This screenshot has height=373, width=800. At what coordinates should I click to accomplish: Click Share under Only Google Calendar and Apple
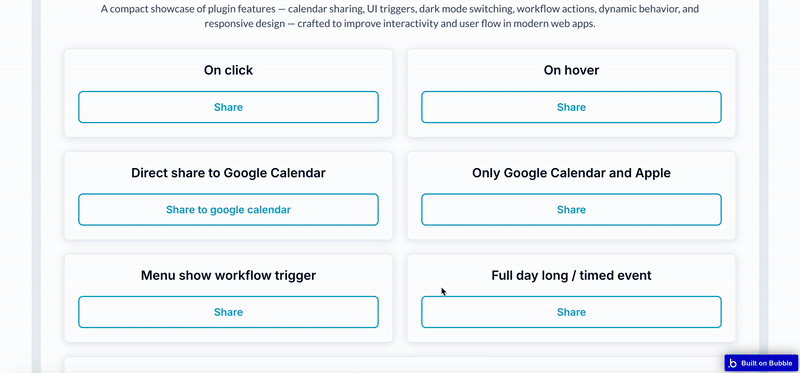pos(571,210)
